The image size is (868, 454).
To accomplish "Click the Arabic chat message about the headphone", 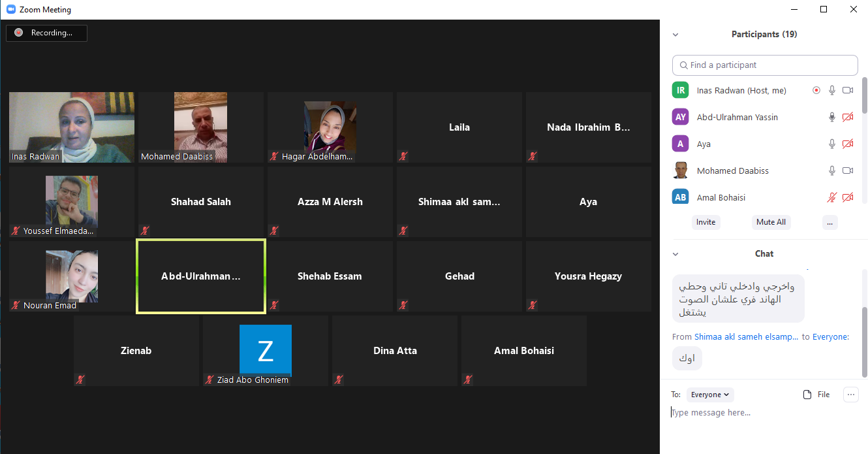I will point(738,299).
